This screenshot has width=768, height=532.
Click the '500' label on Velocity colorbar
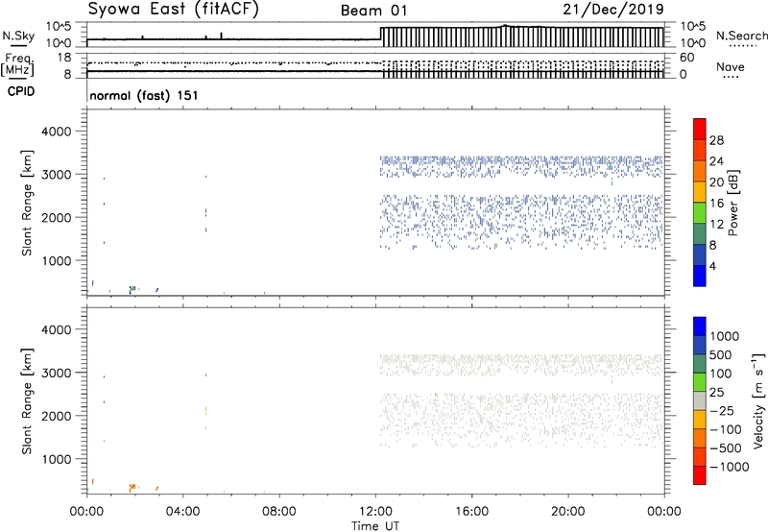click(x=721, y=355)
